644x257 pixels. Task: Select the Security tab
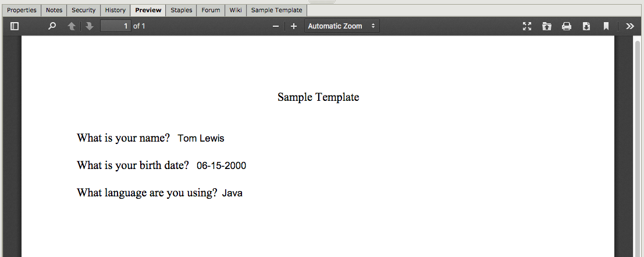pyautogui.click(x=84, y=10)
